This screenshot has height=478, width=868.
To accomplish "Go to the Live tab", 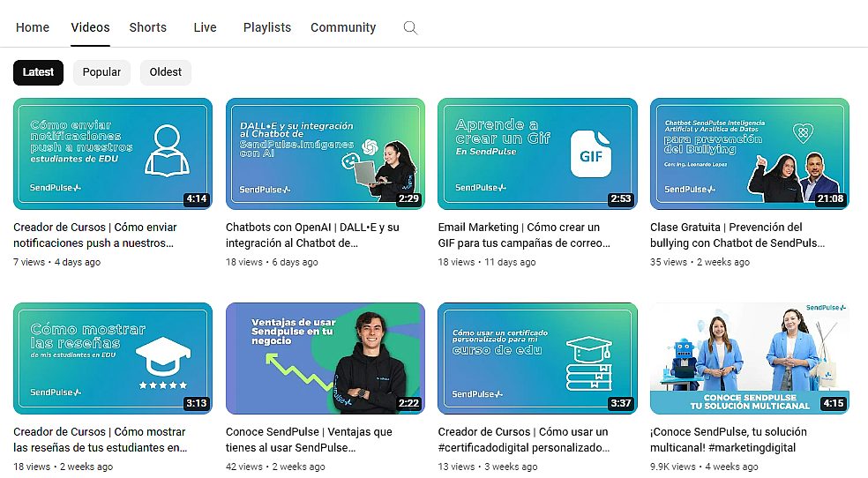I will (x=205, y=27).
